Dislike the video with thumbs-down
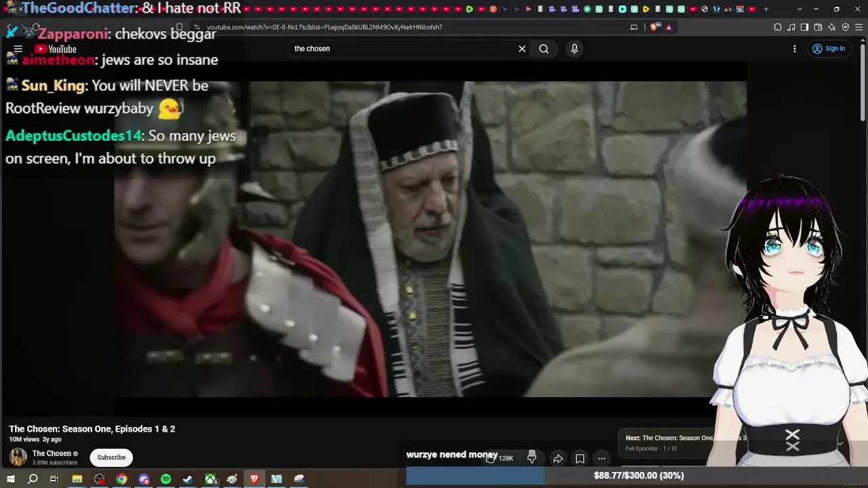This screenshot has width=868, height=488. pos(532,458)
